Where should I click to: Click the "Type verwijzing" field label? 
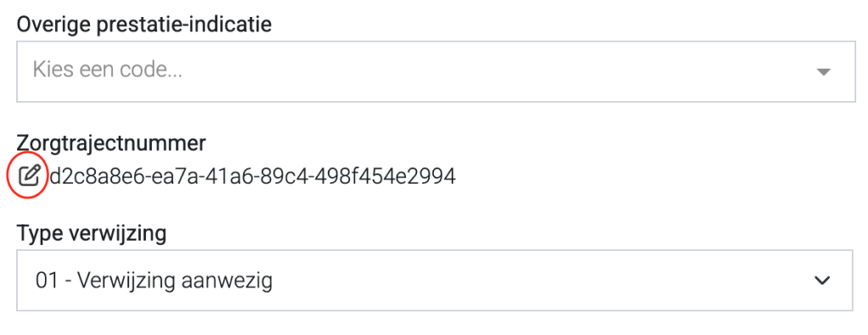tap(92, 233)
